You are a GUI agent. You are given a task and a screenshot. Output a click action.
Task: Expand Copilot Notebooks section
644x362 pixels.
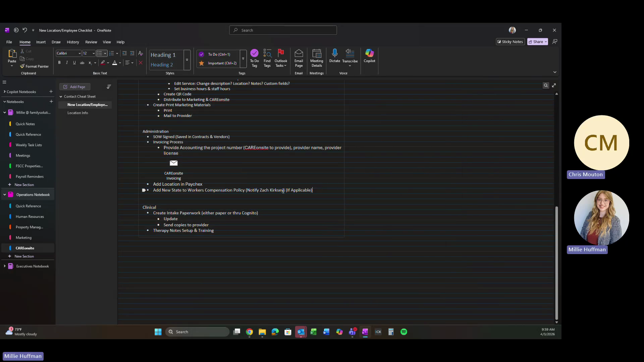pyautogui.click(x=4, y=92)
